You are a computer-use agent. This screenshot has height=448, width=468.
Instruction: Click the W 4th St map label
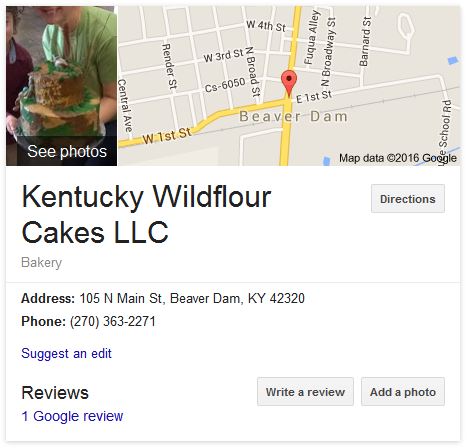[266, 26]
